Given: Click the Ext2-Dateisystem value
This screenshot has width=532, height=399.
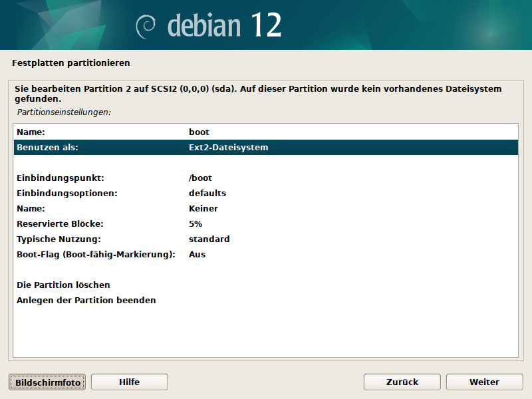Looking at the screenshot, I should coord(228,148).
